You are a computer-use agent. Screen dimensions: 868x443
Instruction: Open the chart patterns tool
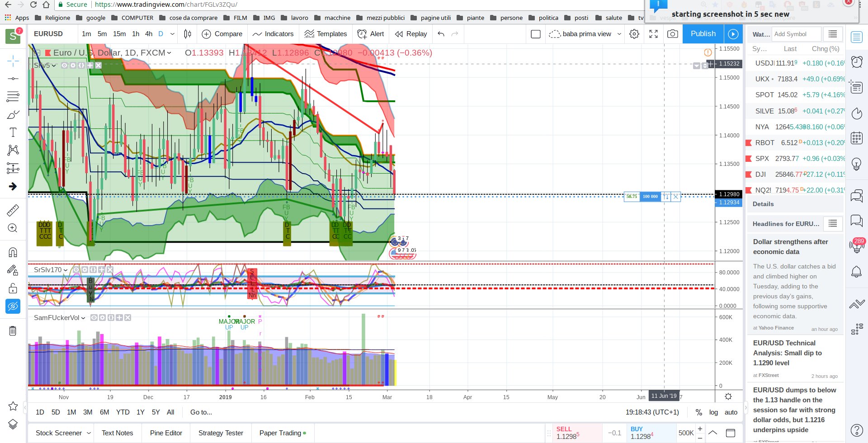tap(13, 150)
